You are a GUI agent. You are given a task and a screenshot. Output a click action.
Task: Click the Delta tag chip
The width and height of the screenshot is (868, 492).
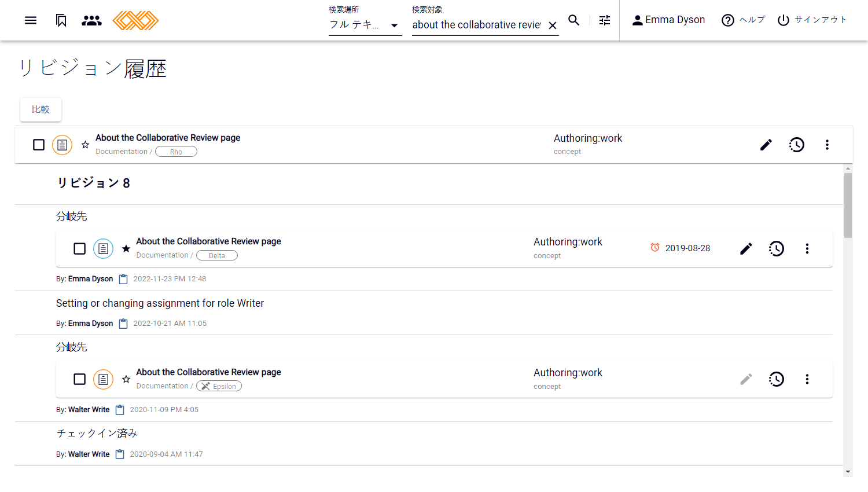217,255
